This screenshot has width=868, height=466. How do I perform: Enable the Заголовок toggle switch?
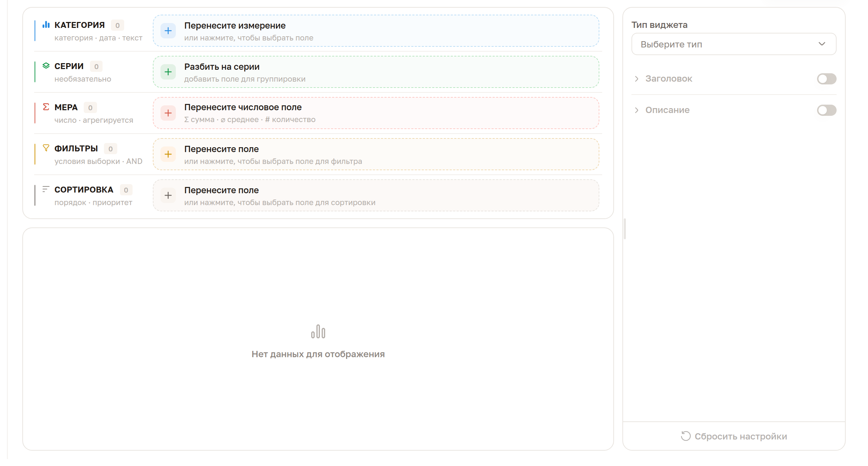[826, 79]
